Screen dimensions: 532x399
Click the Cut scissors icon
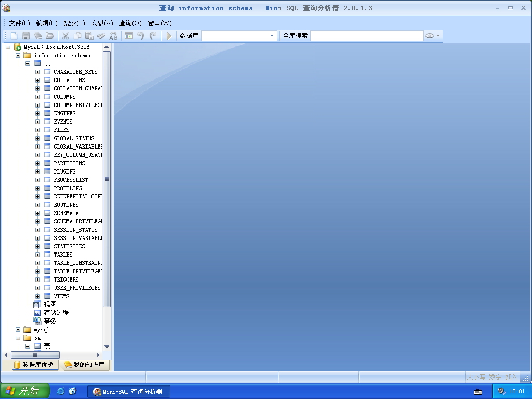tap(65, 36)
